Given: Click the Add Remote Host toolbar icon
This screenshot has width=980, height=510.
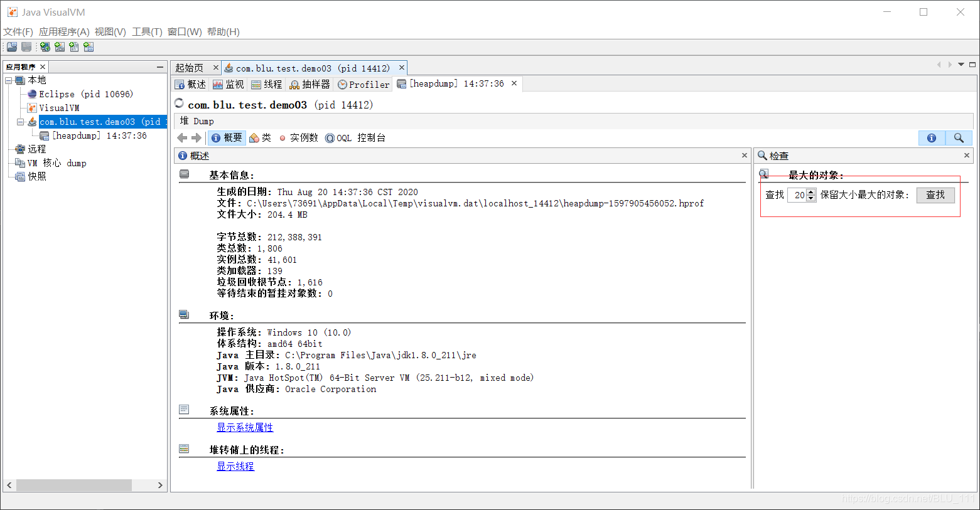Looking at the screenshot, I should [45, 47].
